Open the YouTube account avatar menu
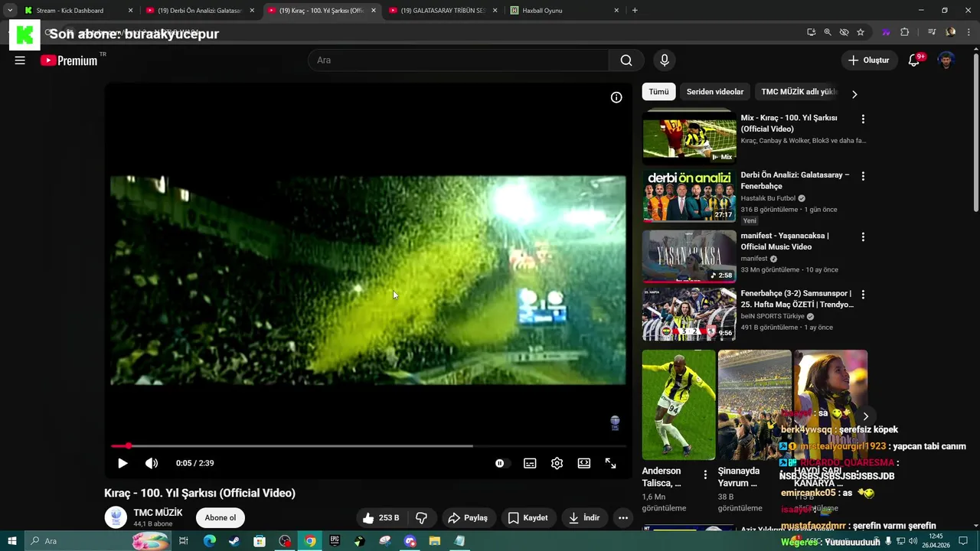 946,60
